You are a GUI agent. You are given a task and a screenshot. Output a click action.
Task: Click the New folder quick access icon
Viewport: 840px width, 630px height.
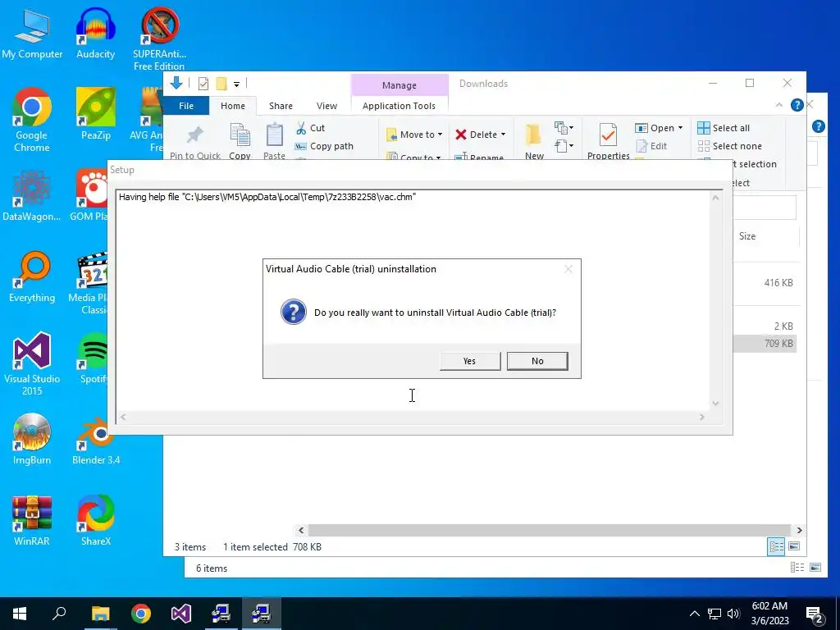pos(221,84)
